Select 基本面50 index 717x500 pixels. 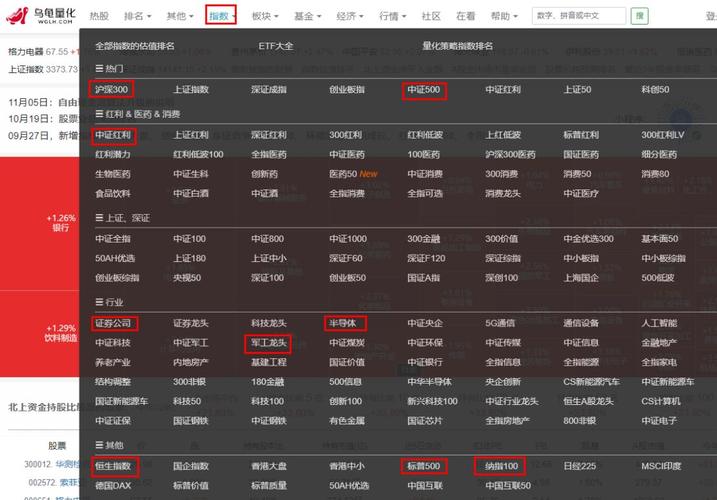660,238
